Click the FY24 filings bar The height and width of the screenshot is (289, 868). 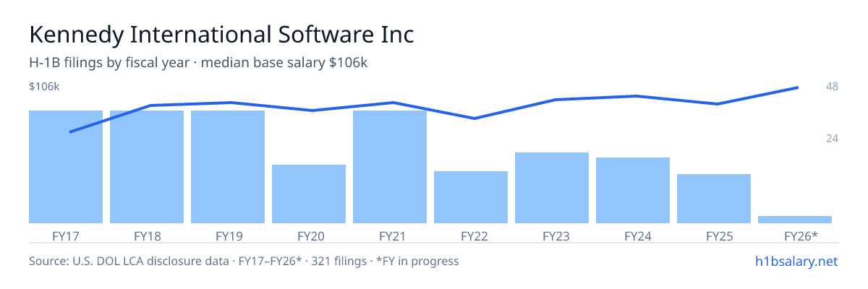[x=633, y=190]
